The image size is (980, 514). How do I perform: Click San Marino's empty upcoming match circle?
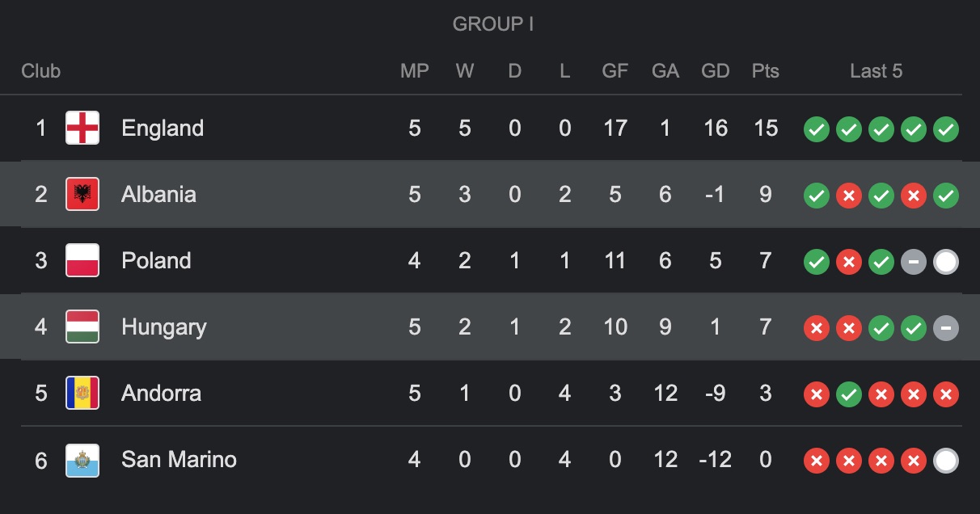tap(946, 460)
